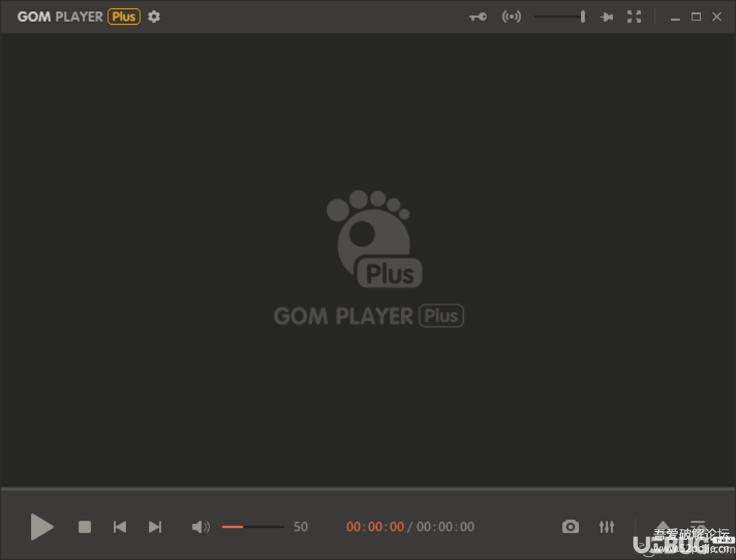The height and width of the screenshot is (560, 736).
Task: Click the volume slider bar
Action: pos(252,527)
